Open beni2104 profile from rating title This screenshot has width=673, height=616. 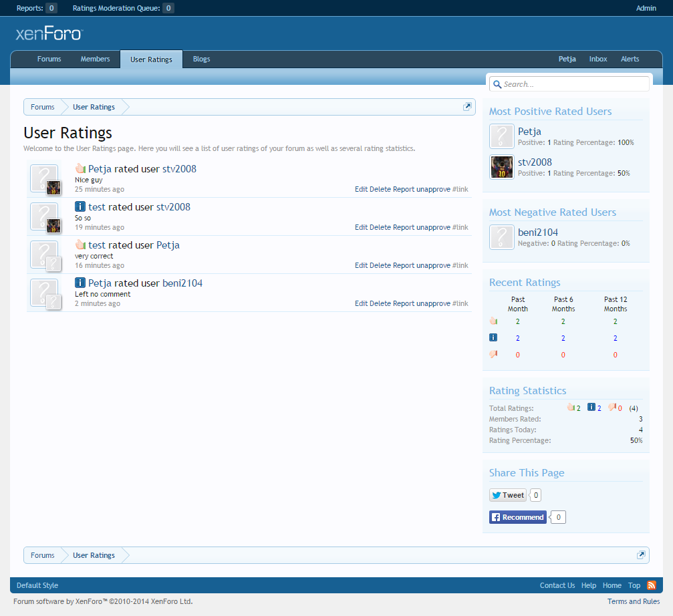[x=182, y=283]
